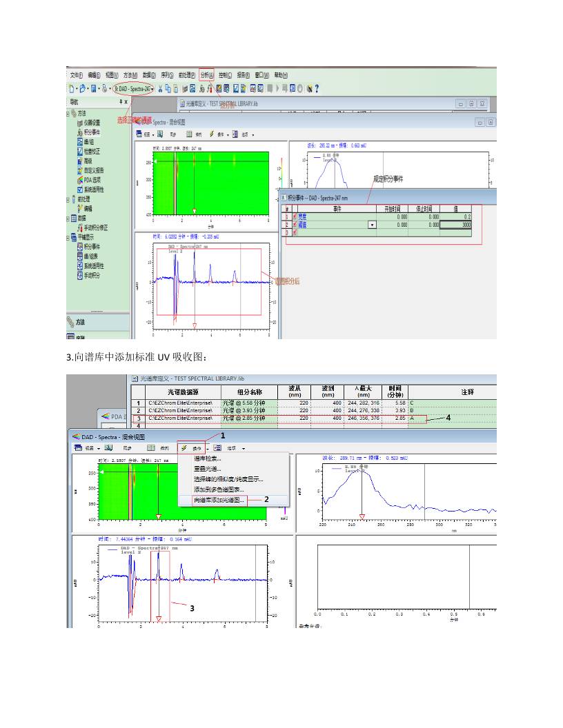Viewport: 563px width, 728px height.
Task: Select 仪器设置 icon in navigation tree
Action: coord(80,122)
